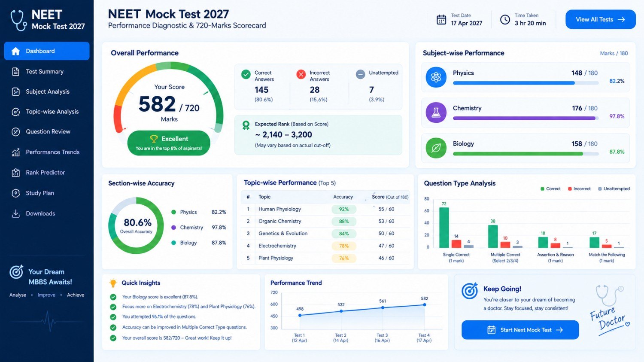The image size is (644, 362).
Task: Click the Physics progress bar
Action: (x=526, y=83)
